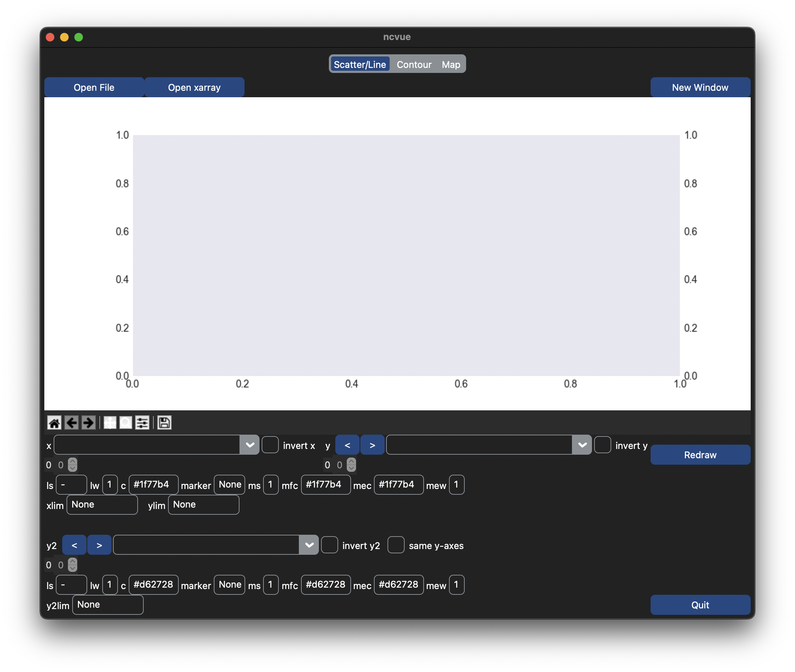Screen dimensions: 795x672
Task: Save the figure with floppy disk icon
Action: tap(164, 423)
